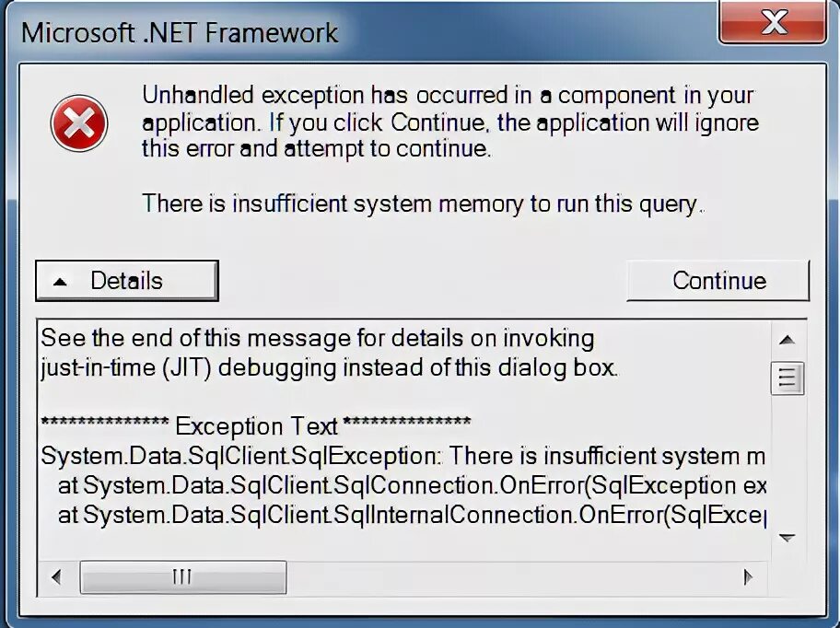The height and width of the screenshot is (628, 840).
Task: Click the vertical scrollbar thumb in the details box
Action: pos(787,378)
